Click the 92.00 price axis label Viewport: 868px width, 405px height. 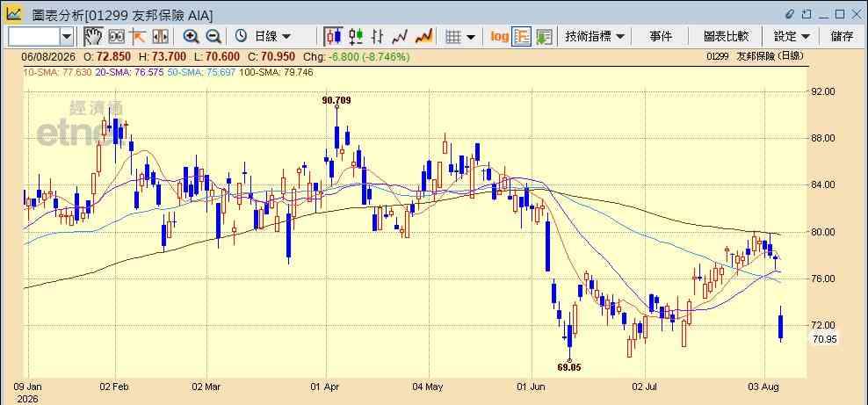(824, 91)
